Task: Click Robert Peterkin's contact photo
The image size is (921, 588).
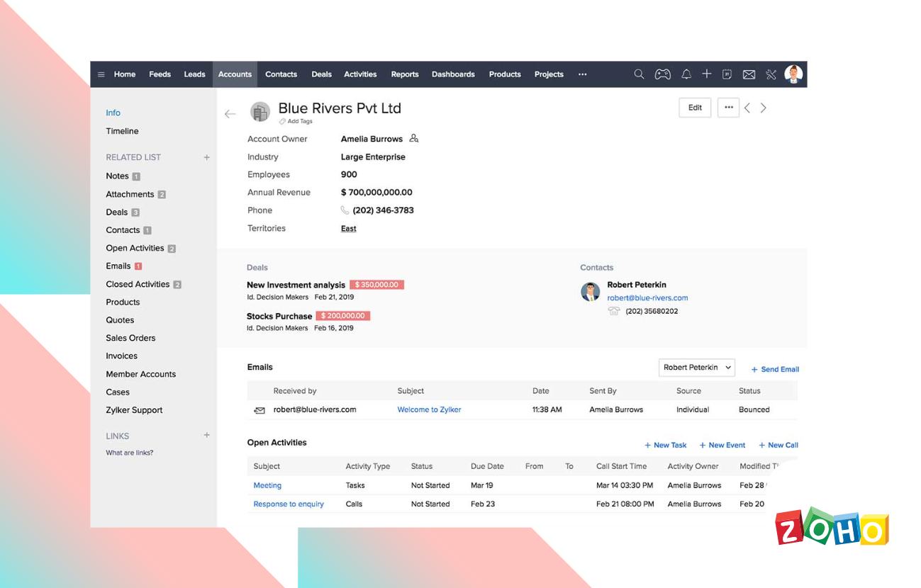Action: (591, 292)
